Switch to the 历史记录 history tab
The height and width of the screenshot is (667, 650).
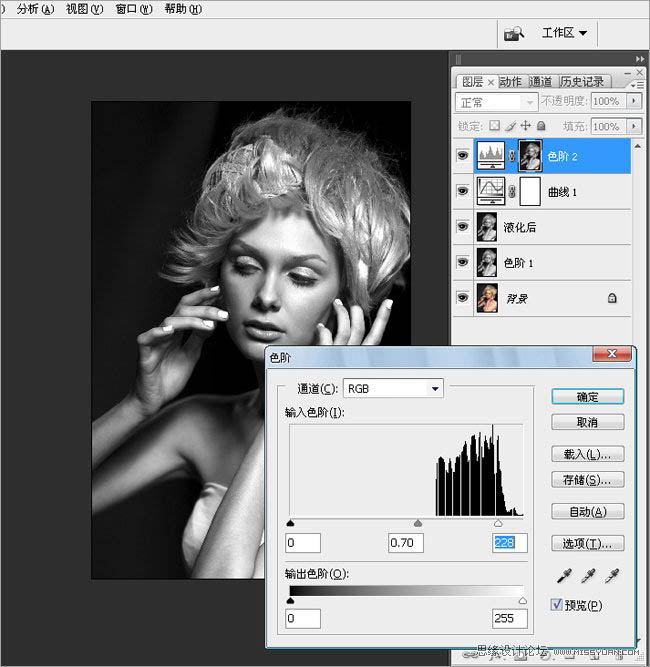pyautogui.click(x=581, y=82)
